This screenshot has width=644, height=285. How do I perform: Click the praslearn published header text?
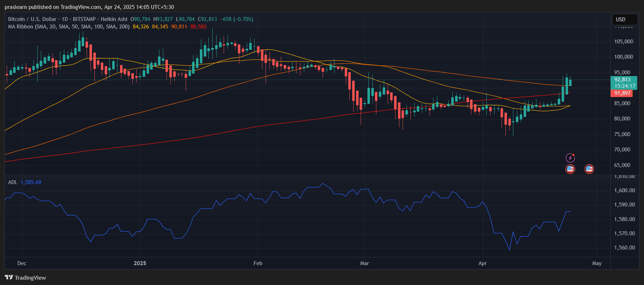(x=89, y=7)
